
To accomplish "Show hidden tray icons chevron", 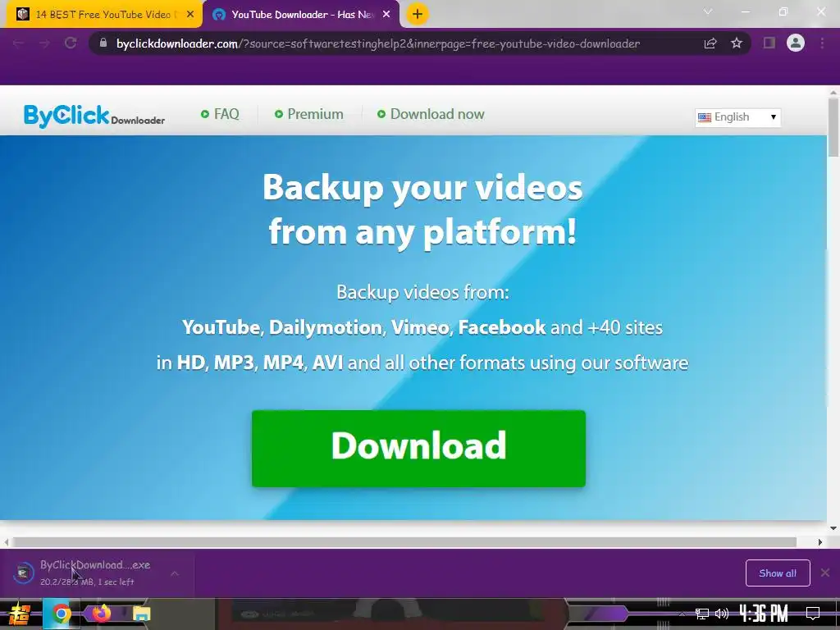I will coord(682,614).
